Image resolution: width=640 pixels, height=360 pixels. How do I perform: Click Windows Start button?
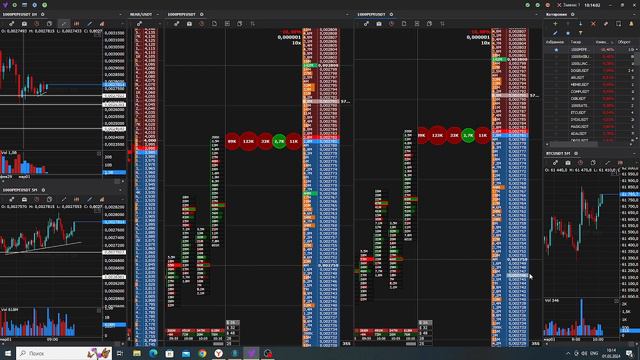8,353
